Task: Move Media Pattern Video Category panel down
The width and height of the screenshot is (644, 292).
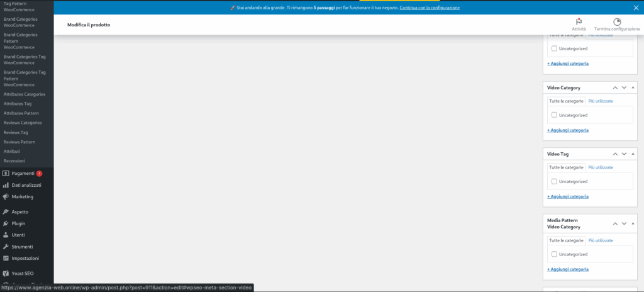Action: pyautogui.click(x=624, y=224)
